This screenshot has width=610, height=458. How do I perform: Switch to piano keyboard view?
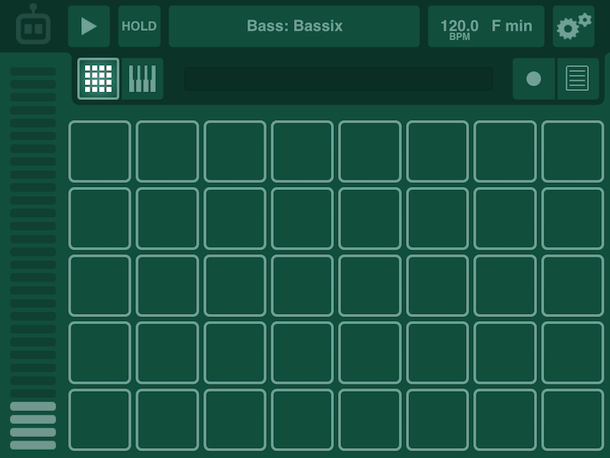pyautogui.click(x=142, y=79)
